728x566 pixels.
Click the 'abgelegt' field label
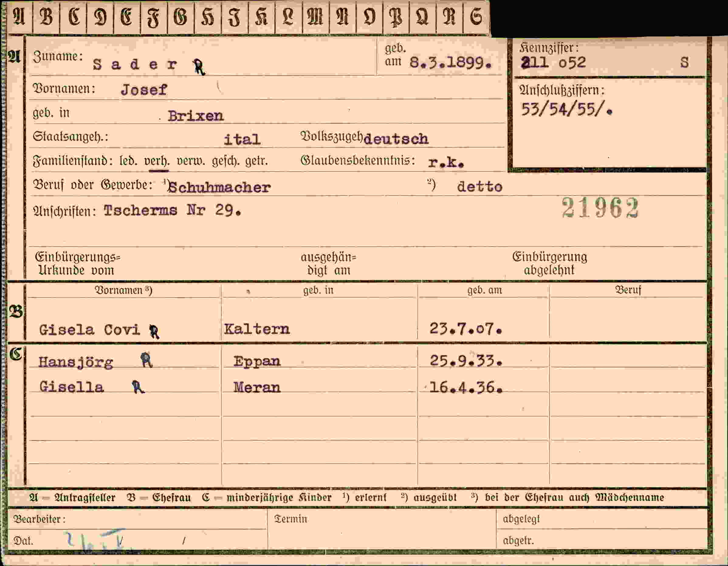(521, 519)
